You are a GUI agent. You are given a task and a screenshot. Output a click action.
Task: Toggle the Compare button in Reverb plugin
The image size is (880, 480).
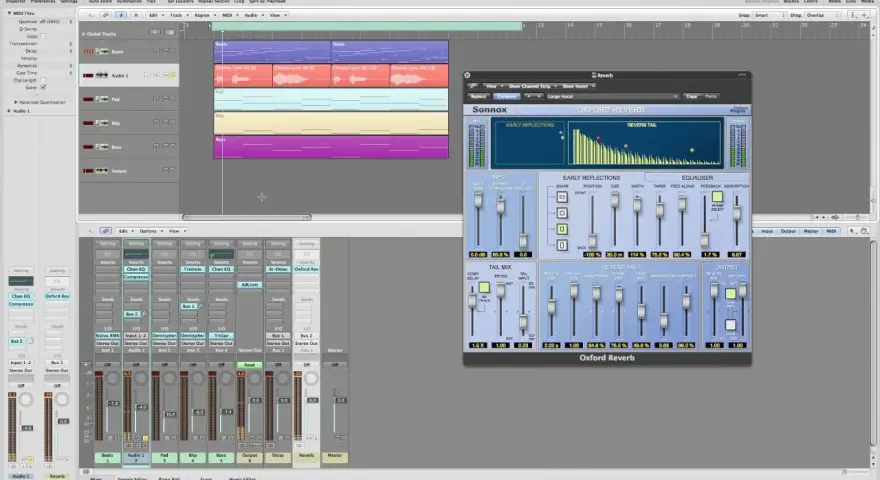tap(506, 97)
